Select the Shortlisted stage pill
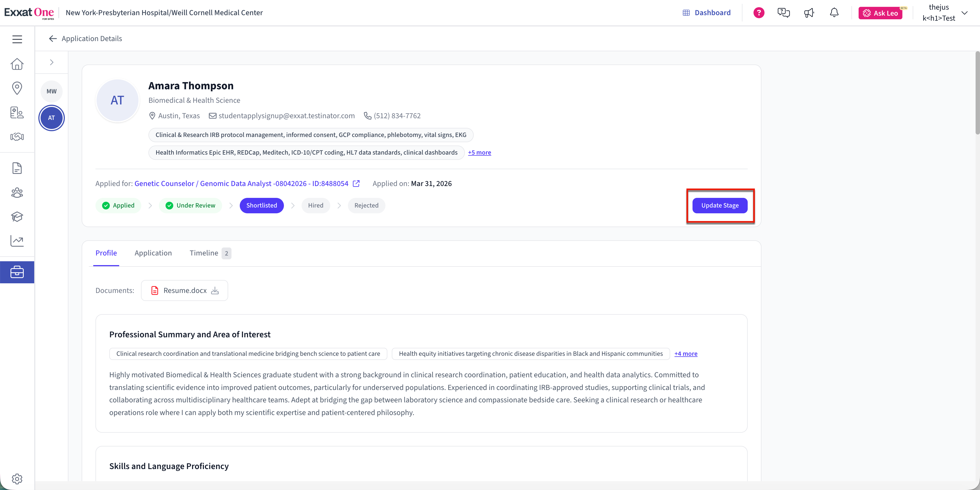 pos(261,205)
